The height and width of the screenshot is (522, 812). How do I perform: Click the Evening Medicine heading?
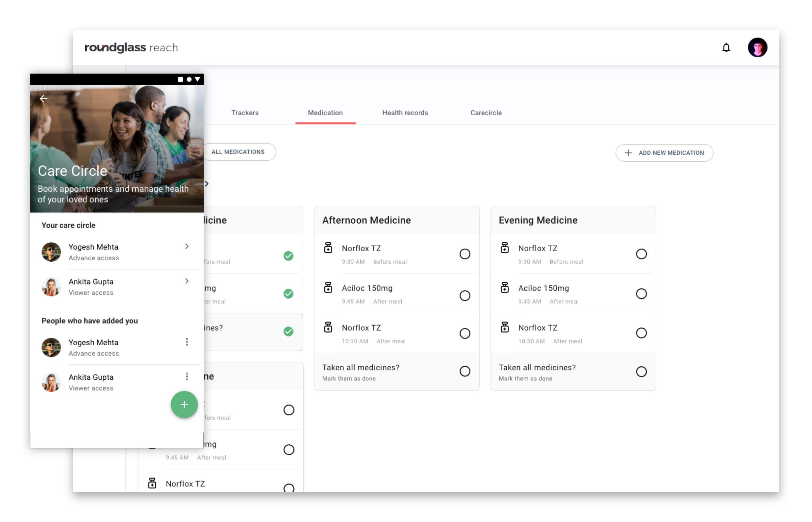click(538, 220)
